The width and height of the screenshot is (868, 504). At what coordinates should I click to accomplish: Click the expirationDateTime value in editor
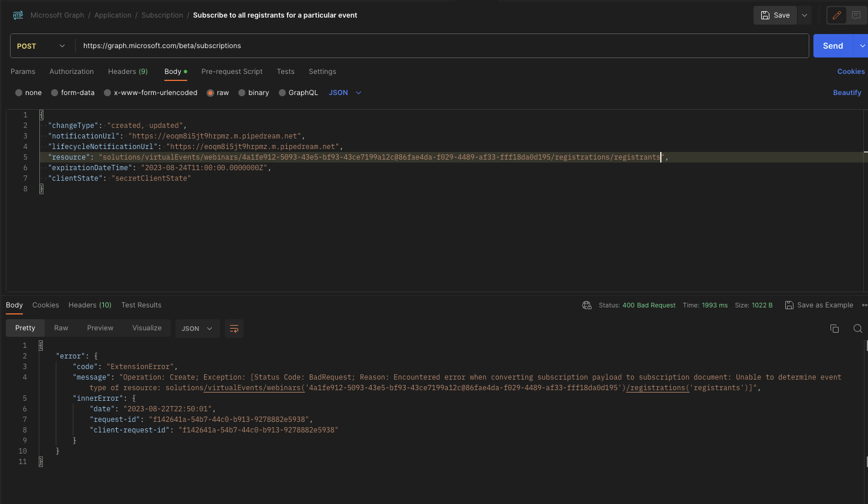[x=205, y=168]
